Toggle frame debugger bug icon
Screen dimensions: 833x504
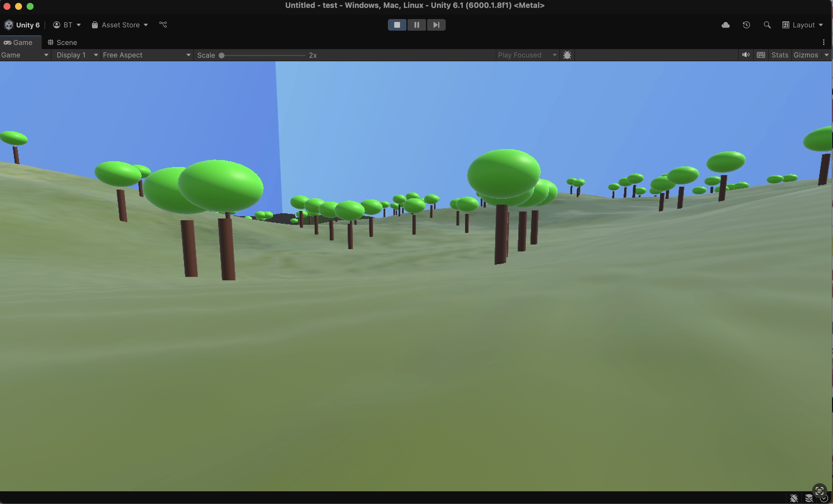click(567, 55)
